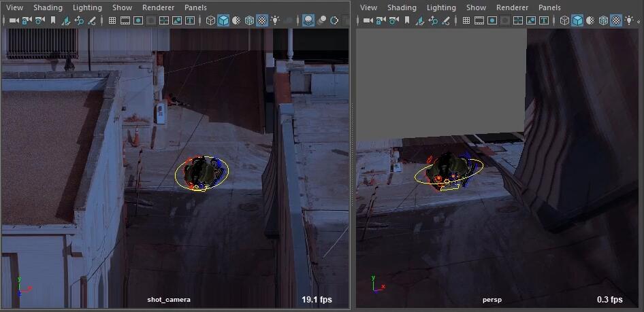The width and height of the screenshot is (644, 312).
Task: Open Grease Pencil tool in persp panel
Action: (446, 20)
